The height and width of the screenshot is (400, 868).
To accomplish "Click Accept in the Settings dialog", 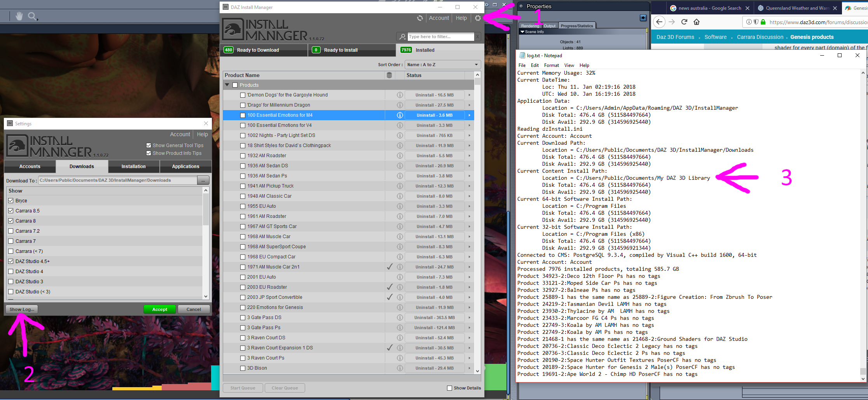I will [x=160, y=309].
